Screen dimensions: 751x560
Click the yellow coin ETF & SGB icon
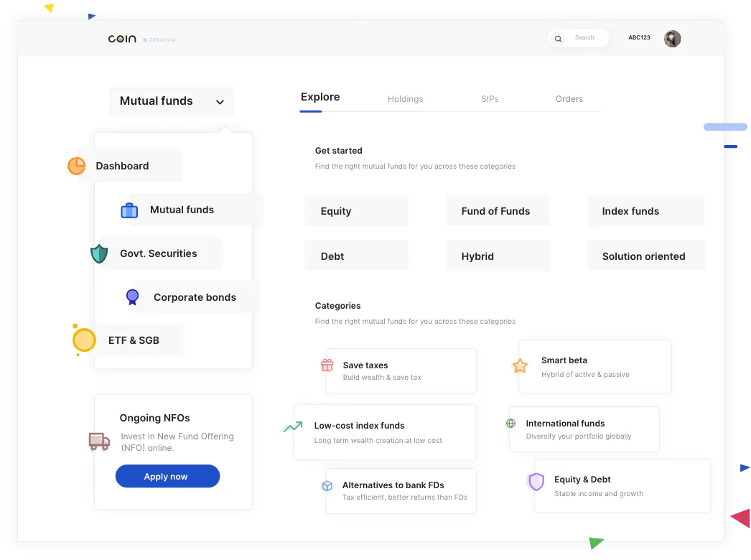point(83,340)
